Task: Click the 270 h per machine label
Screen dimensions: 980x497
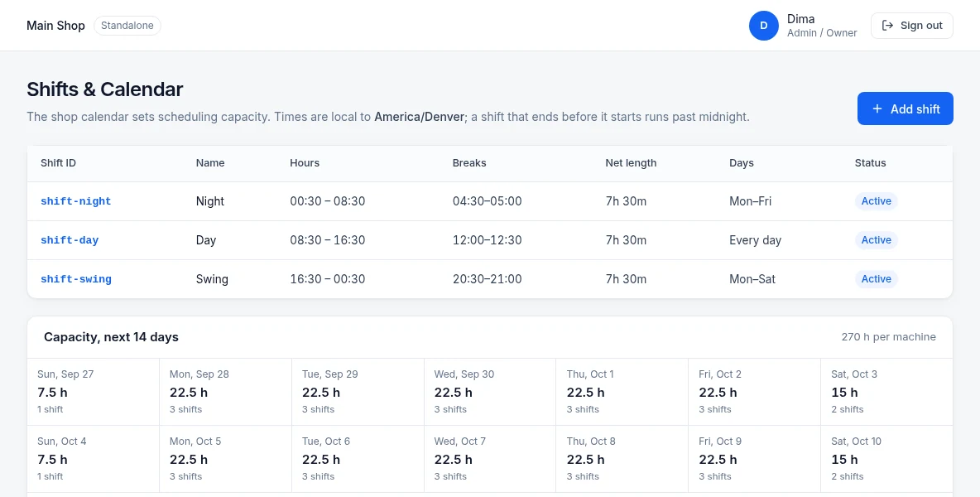Action: click(889, 337)
